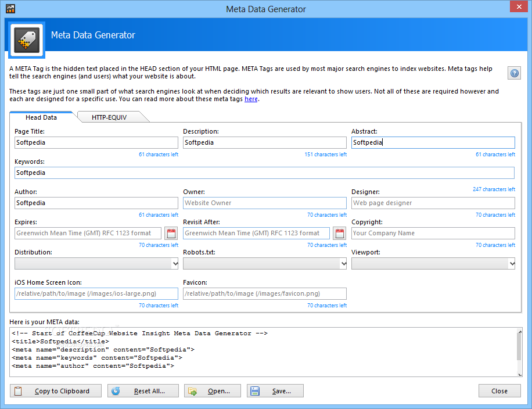
Task: Switch to the HTTP-EQUIV tab
Action: click(x=109, y=117)
